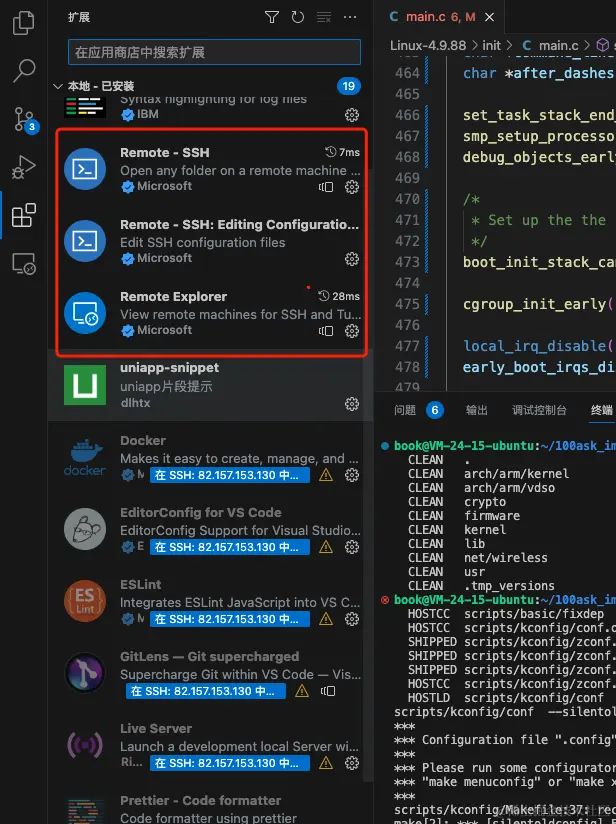Open the 调试控制台 panel tab
The image size is (616, 824).
pos(539,410)
